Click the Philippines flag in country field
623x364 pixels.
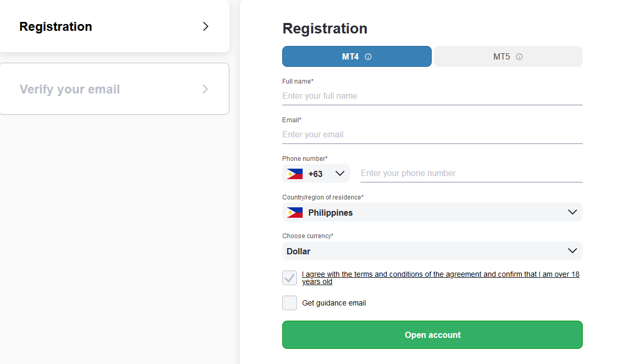pos(295,213)
